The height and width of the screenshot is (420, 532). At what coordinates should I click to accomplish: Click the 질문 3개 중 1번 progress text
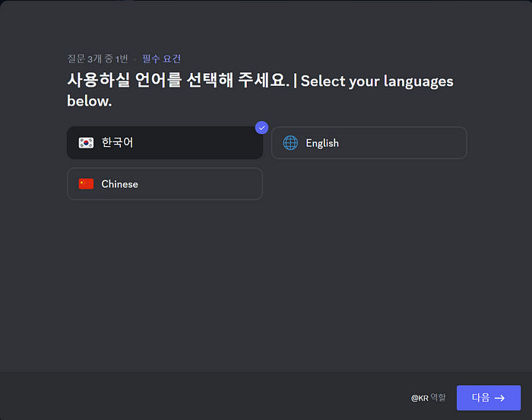[x=98, y=59]
